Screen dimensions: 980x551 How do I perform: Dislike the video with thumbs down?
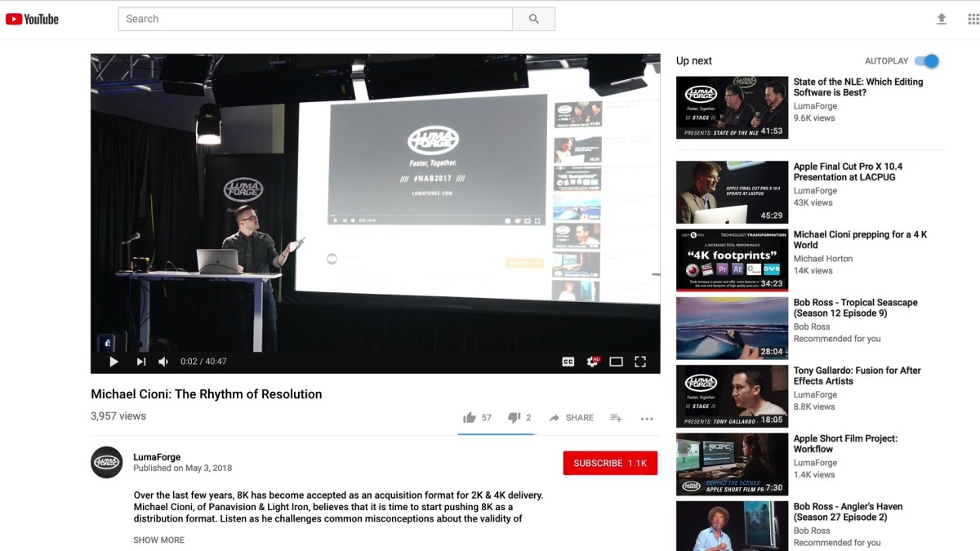coord(514,418)
